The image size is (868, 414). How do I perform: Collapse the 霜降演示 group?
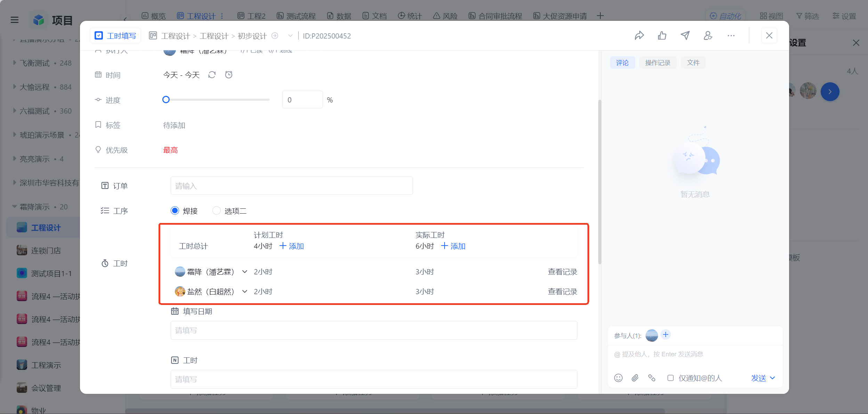point(15,207)
